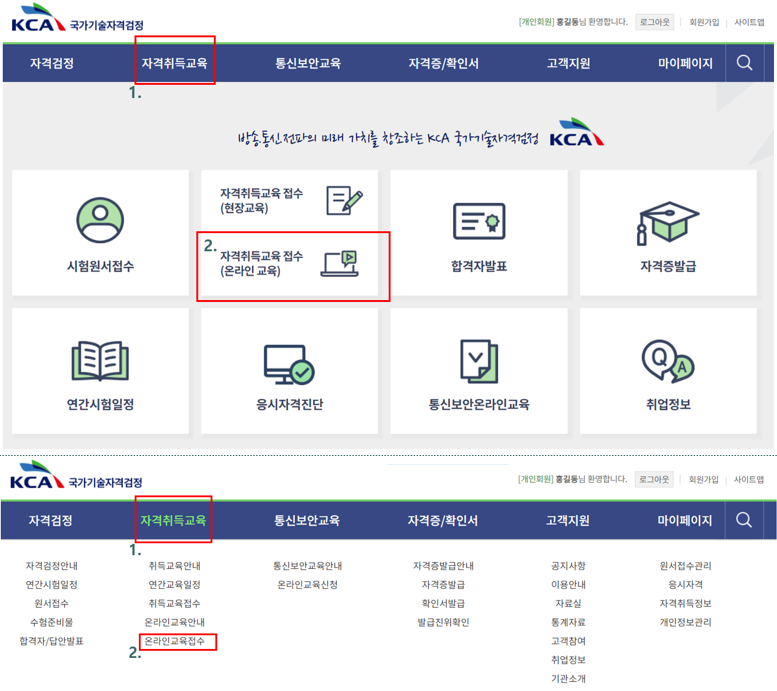Click the 자격증발급 graduation cap icon
This screenshot has width=777, height=691.
point(667,223)
